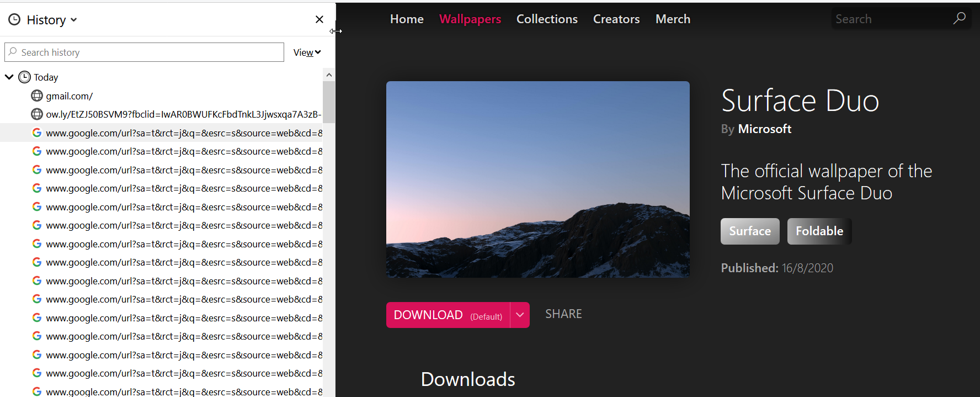Screen dimensions: 980x397
Task: Select the Surface tag
Action: (750, 231)
